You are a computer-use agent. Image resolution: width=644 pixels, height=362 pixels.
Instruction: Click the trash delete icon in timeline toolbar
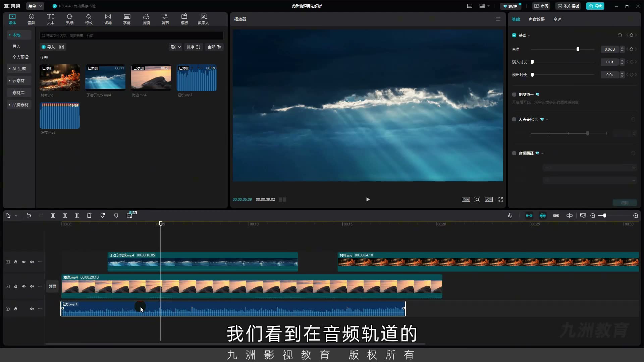[89, 216]
